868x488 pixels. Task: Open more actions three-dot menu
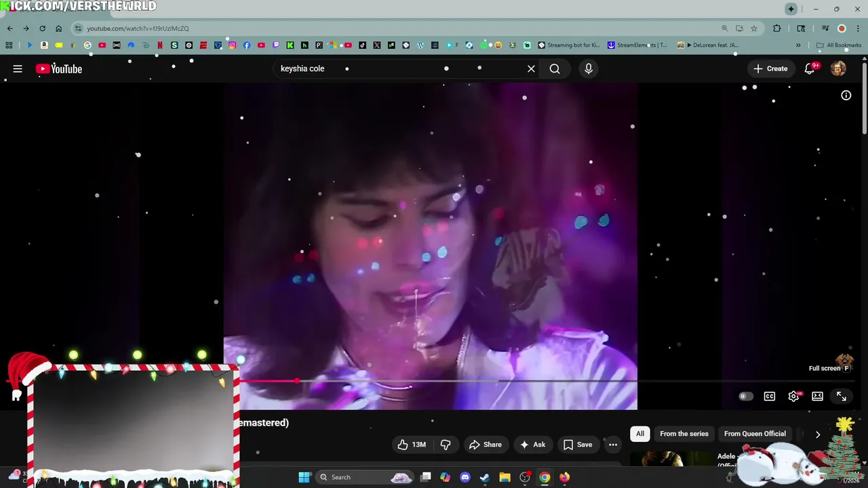tap(613, 445)
